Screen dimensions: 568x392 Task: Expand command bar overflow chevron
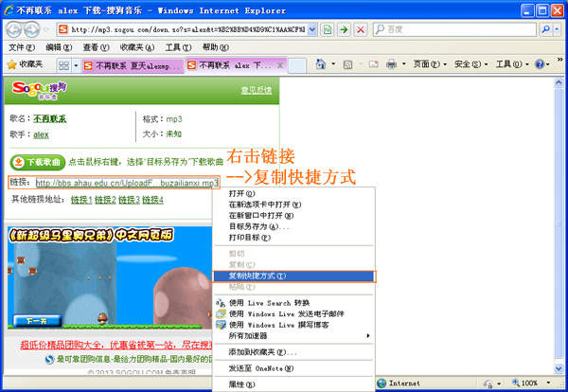click(560, 60)
